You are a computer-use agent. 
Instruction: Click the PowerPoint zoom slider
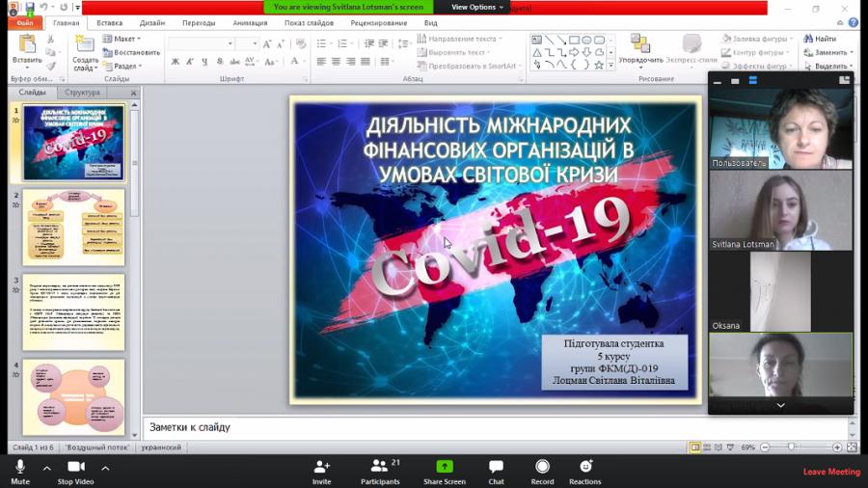791,447
